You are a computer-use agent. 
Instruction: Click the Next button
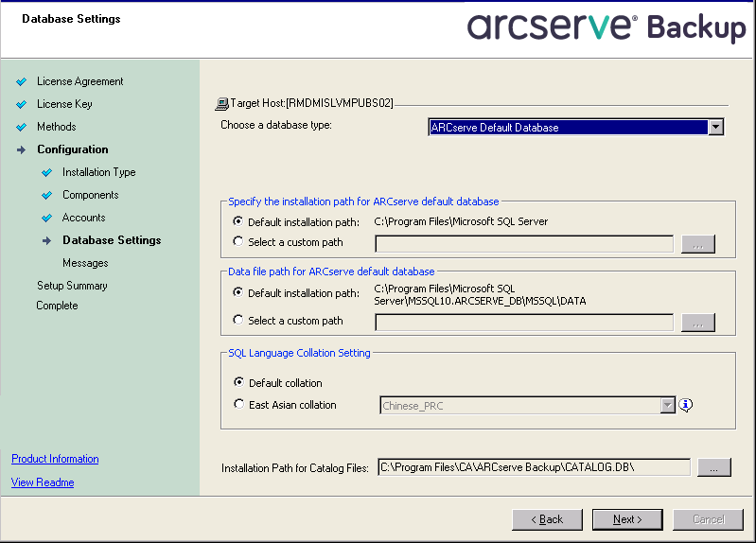(x=627, y=519)
